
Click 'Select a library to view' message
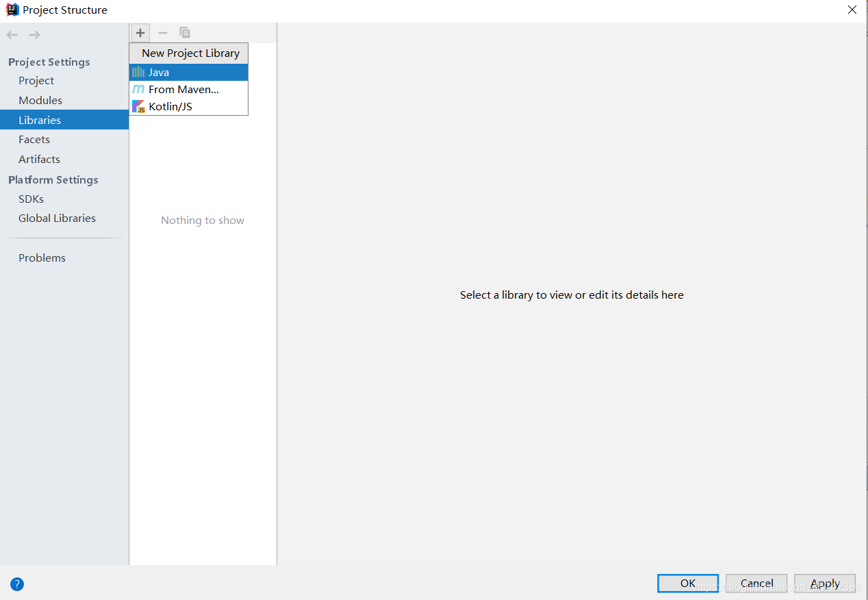tap(572, 295)
